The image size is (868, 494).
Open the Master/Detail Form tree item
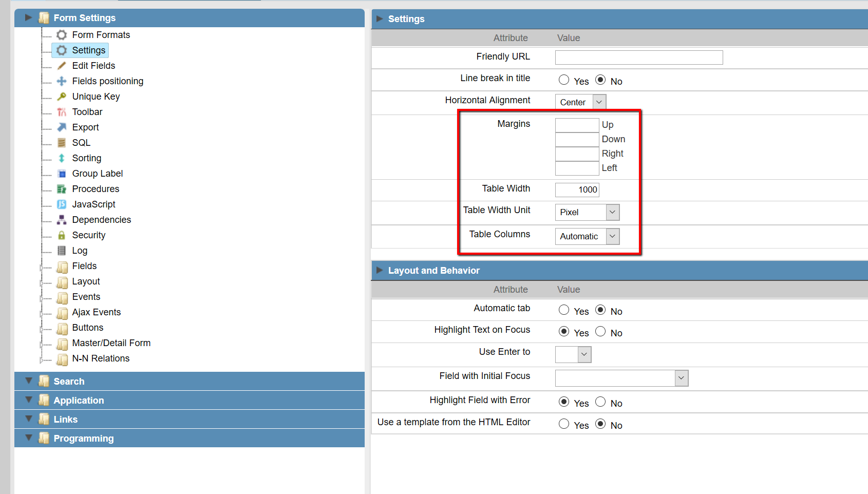[111, 343]
